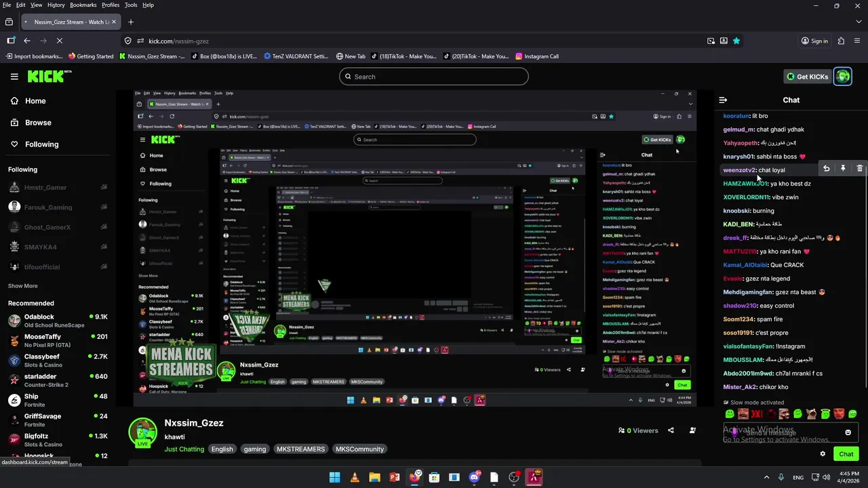Select Hmstr_Gamer in Following list

(58, 188)
